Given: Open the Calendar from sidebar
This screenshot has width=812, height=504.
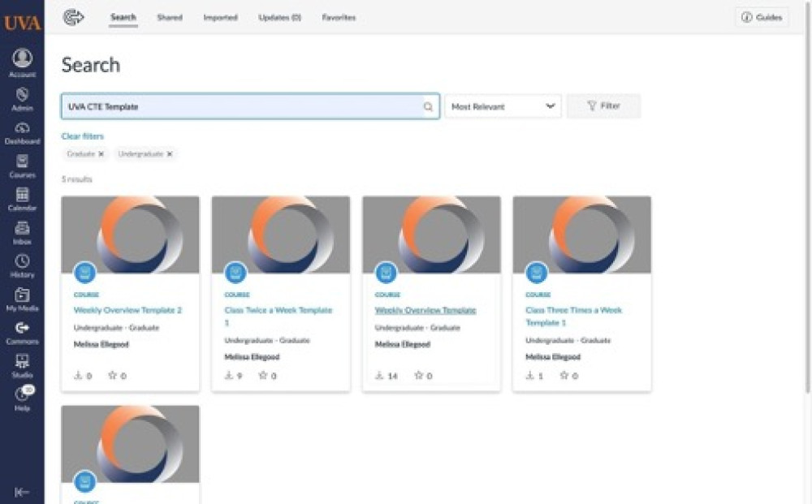Looking at the screenshot, I should (22, 199).
